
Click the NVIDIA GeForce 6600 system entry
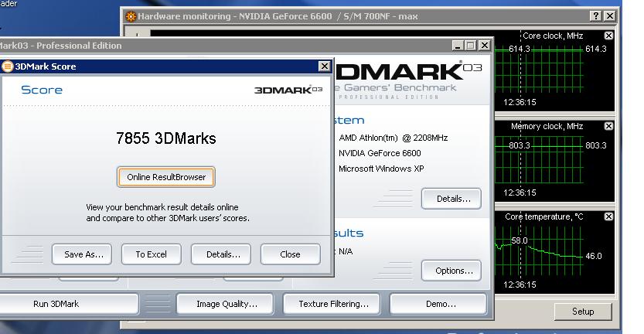pos(380,153)
